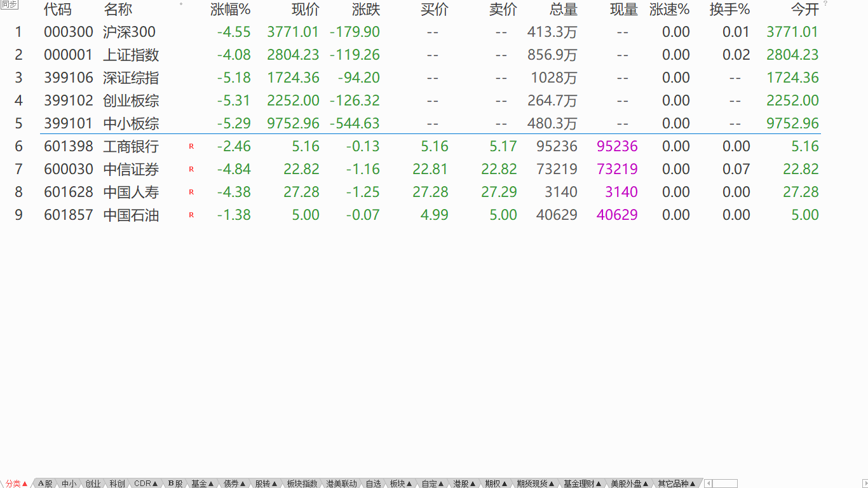Viewport: 868px width, 488px height.
Task: Click index code 000300
Action: (69, 32)
